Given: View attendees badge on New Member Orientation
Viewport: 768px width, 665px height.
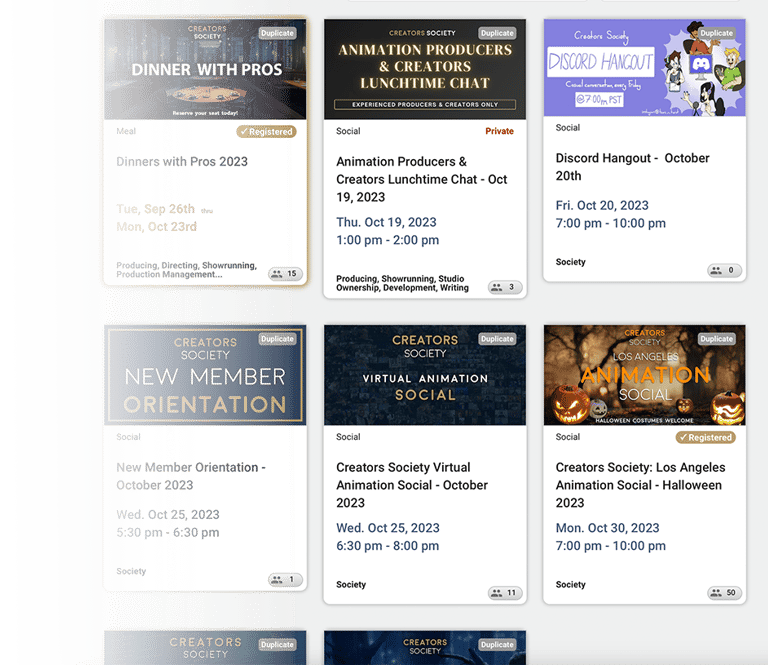Looking at the screenshot, I should (285, 580).
